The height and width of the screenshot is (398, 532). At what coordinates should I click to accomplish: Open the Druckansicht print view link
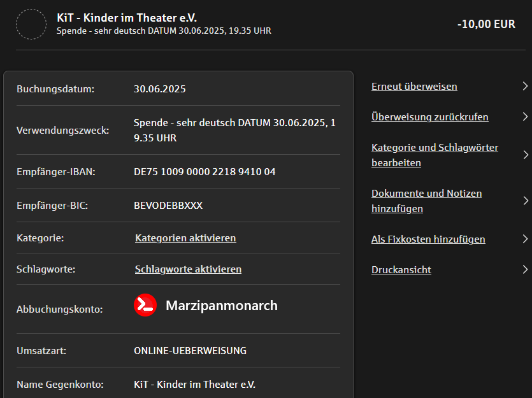[401, 270]
